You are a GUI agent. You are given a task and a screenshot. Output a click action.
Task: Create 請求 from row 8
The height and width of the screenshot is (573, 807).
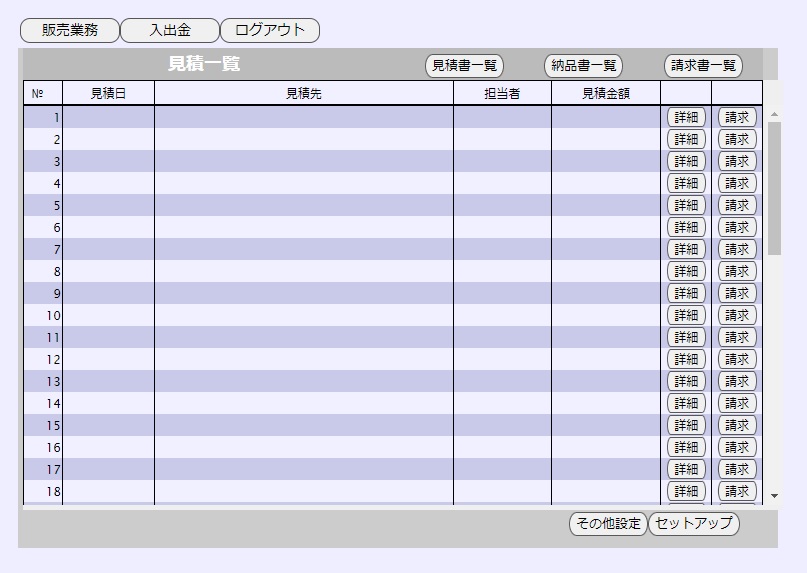tap(737, 271)
